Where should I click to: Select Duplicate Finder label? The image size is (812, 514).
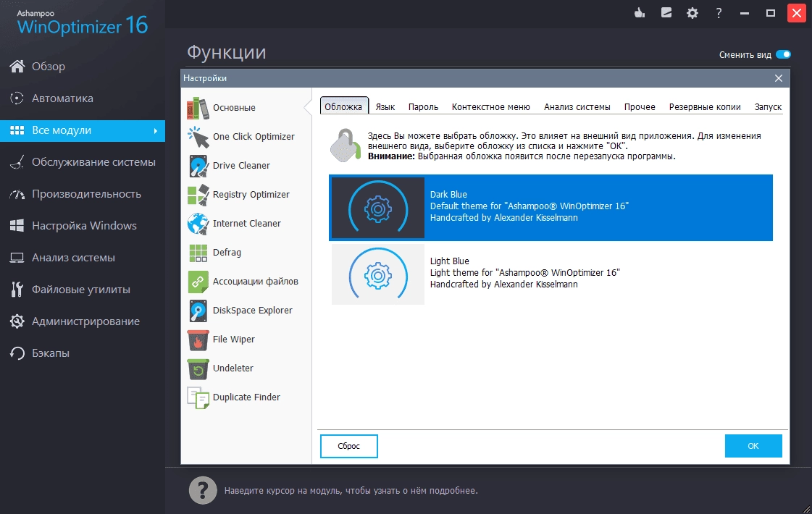pos(246,397)
